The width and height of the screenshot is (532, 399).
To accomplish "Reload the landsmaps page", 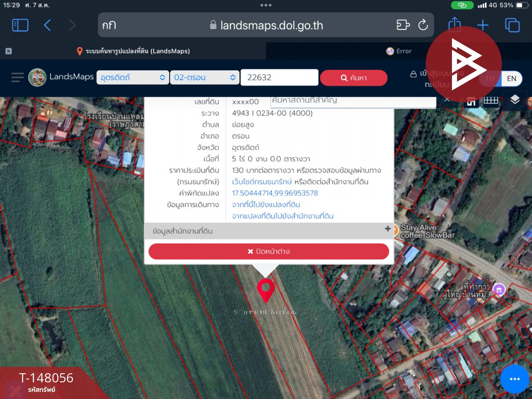I will coord(423,25).
